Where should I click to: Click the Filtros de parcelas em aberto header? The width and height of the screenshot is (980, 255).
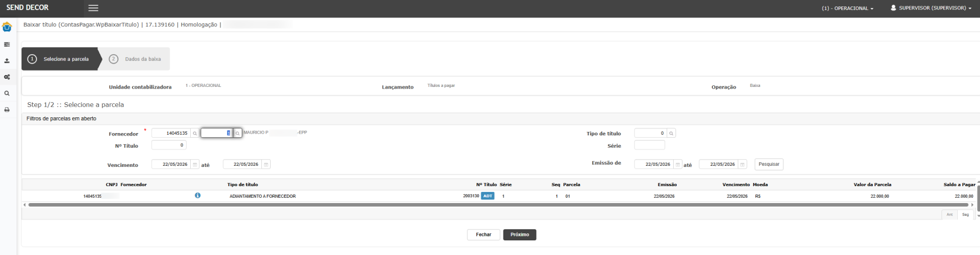(61, 118)
